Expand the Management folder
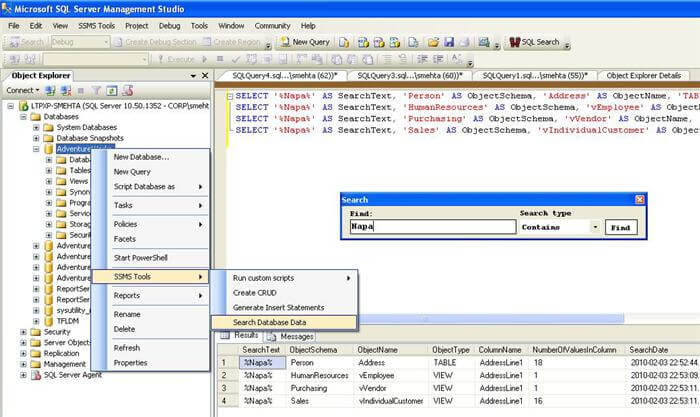The height and width of the screenshot is (417, 700). click(x=23, y=364)
